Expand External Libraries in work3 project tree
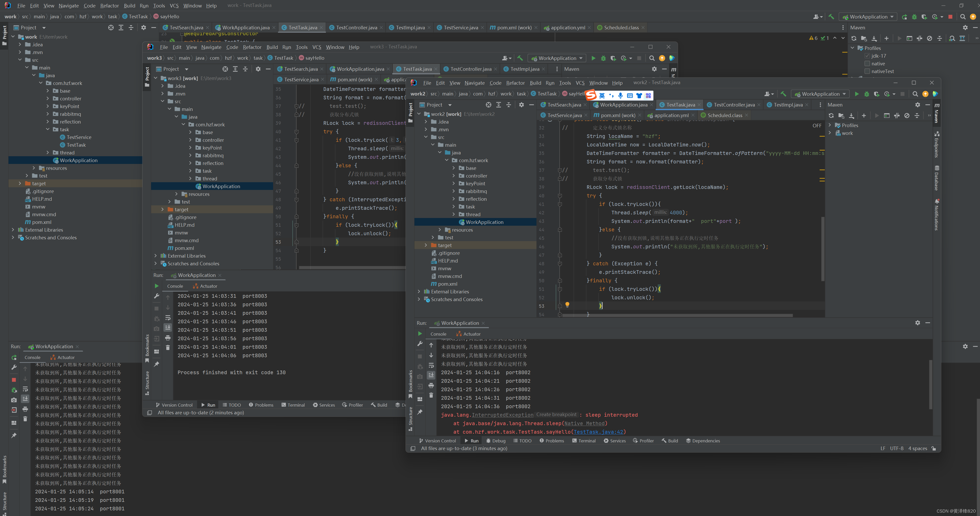The image size is (980, 516). coord(155,256)
